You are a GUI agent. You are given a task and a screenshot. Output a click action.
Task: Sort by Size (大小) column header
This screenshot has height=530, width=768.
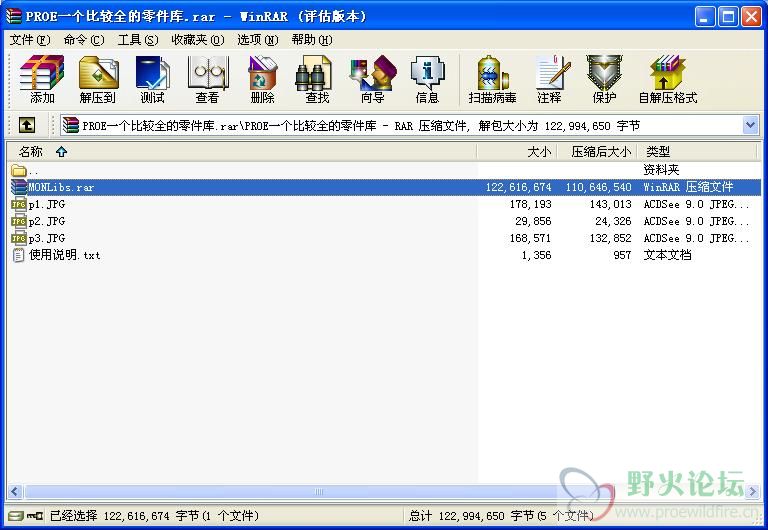click(517, 152)
